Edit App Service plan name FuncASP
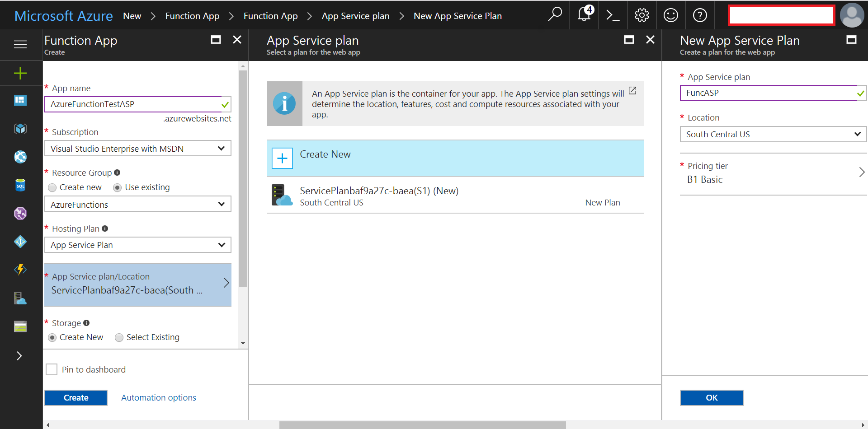 (x=773, y=93)
